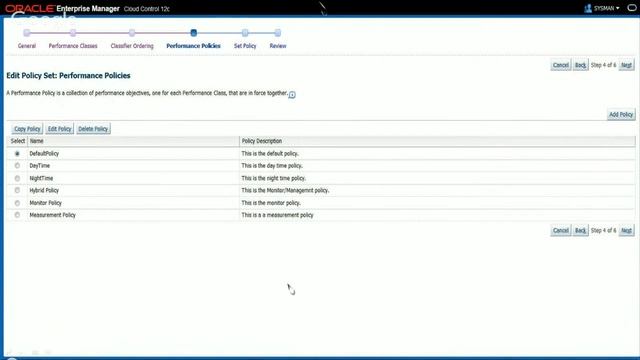Click the Select column header
This screenshot has width=640, height=360.
(18, 141)
